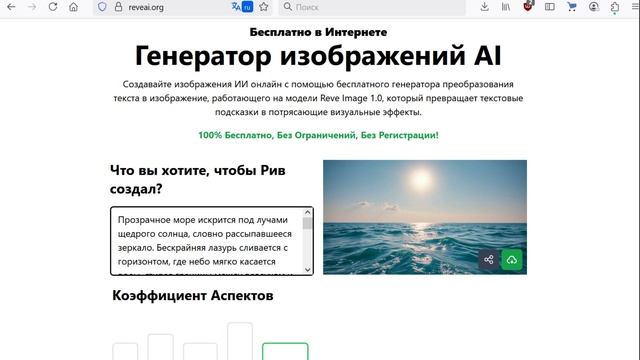Screen dimensions: 640x360
Task: Reload the current page
Action: pos(53,7)
